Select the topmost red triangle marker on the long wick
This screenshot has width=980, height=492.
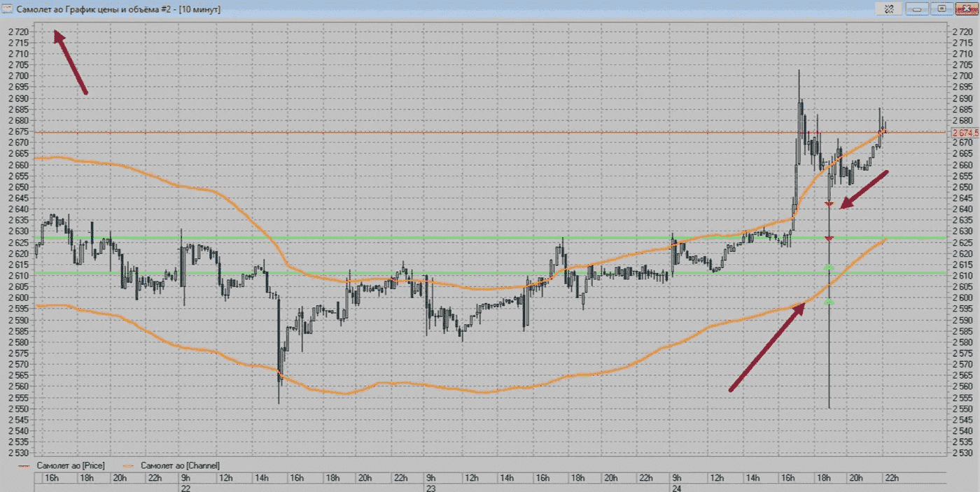tap(829, 204)
